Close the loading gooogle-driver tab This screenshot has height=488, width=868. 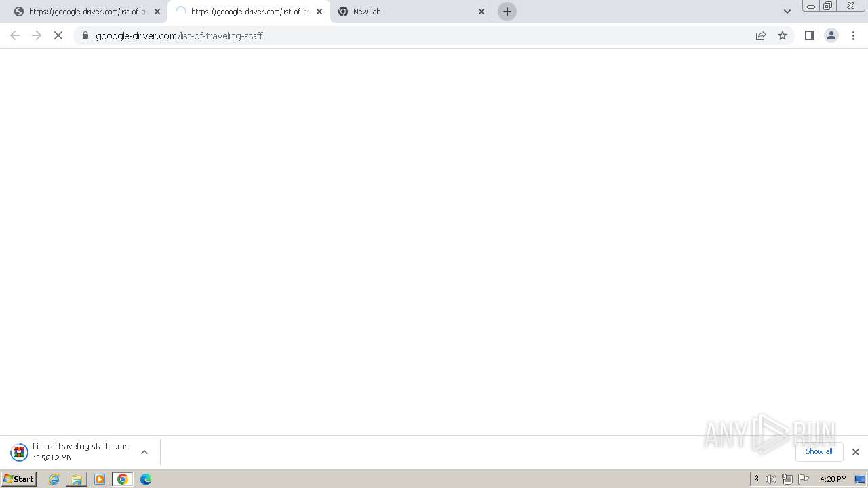[319, 12]
